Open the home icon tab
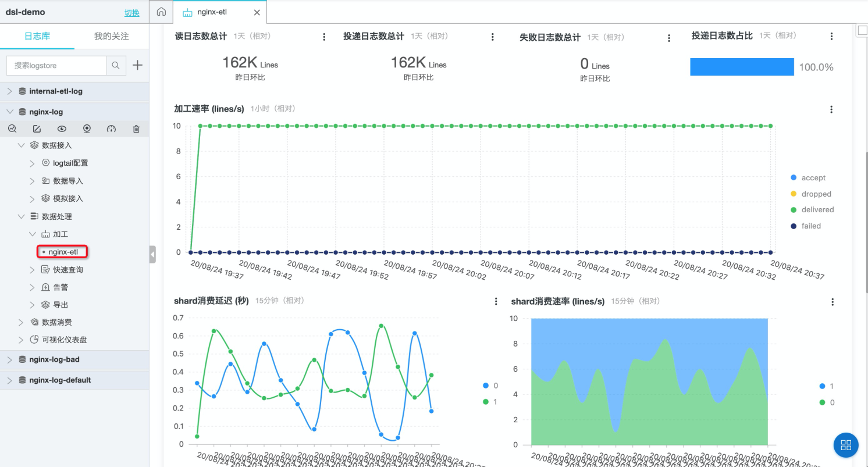This screenshot has height=467, width=868. click(x=162, y=12)
